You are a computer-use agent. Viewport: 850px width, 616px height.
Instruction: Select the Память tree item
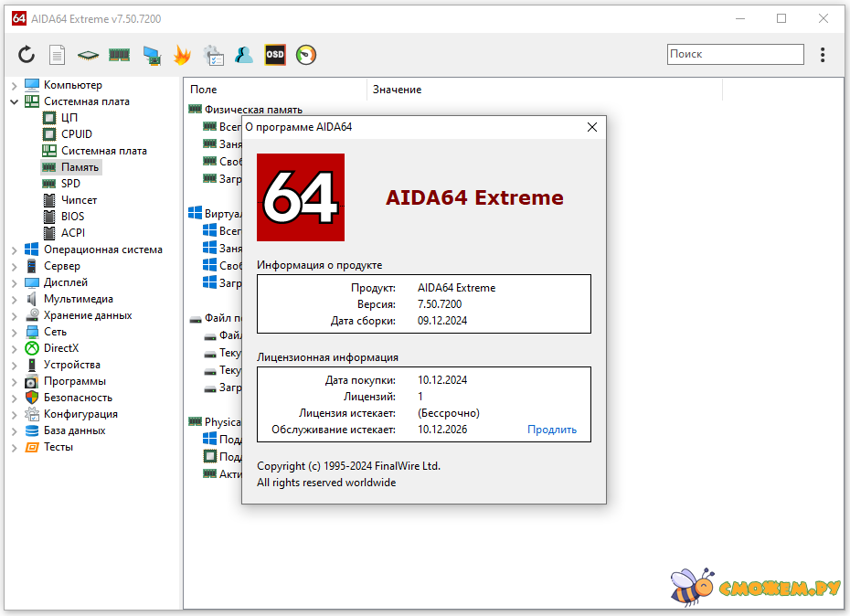pyautogui.click(x=80, y=167)
